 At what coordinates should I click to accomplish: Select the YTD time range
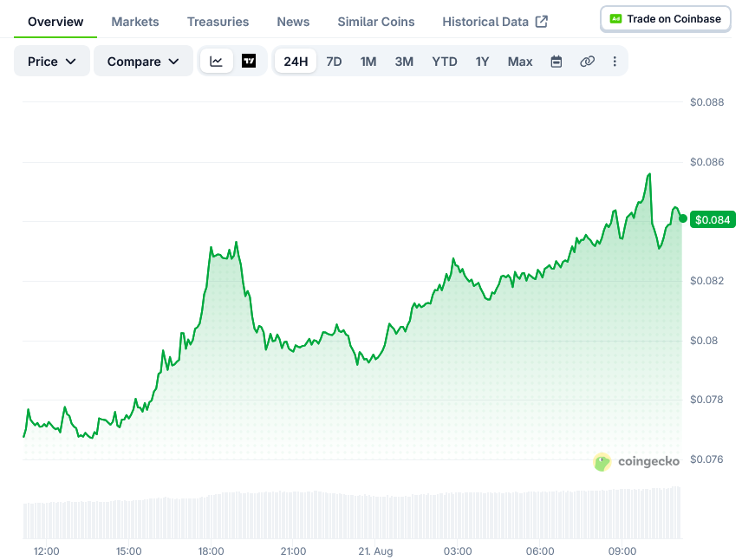click(x=445, y=62)
